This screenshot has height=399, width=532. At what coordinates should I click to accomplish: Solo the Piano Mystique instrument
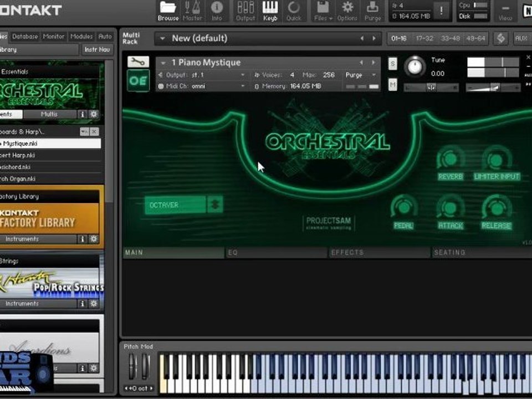(x=392, y=63)
